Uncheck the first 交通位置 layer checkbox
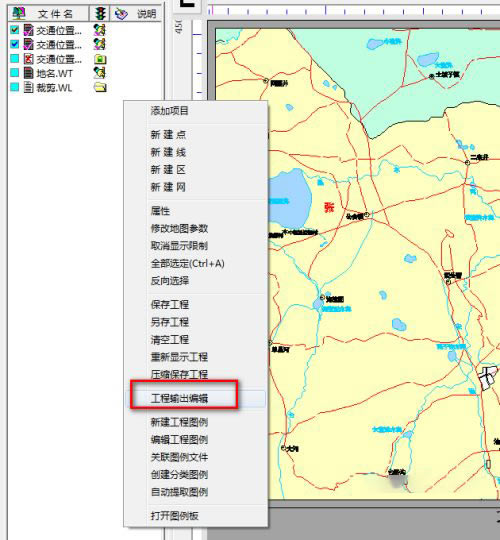This screenshot has width=500, height=540. coord(14,30)
